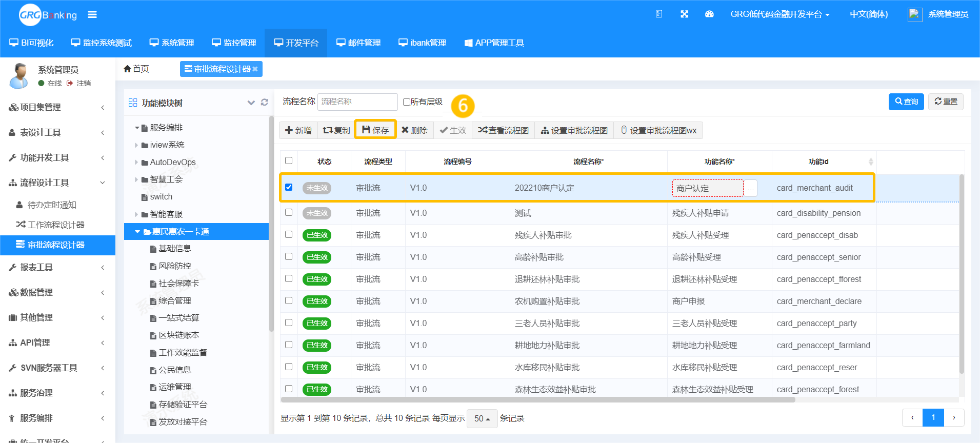The image size is (980, 443).
Task: Check the 农机购置补贴审批 row checkbox
Action: (x=289, y=300)
